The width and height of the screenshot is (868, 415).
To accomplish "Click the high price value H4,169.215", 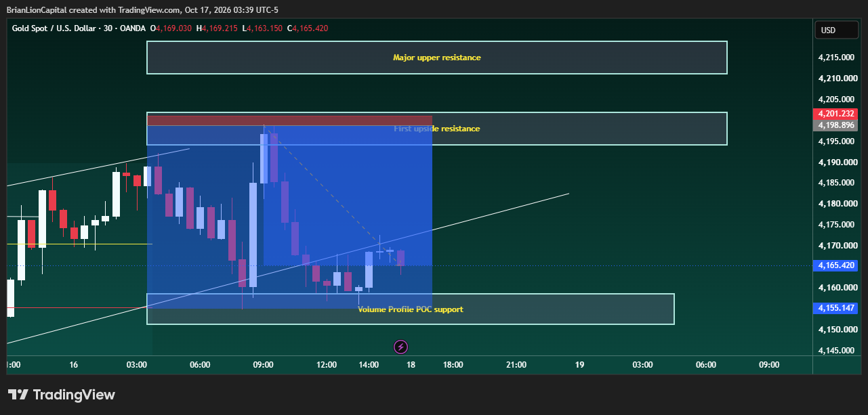I will coord(217,28).
